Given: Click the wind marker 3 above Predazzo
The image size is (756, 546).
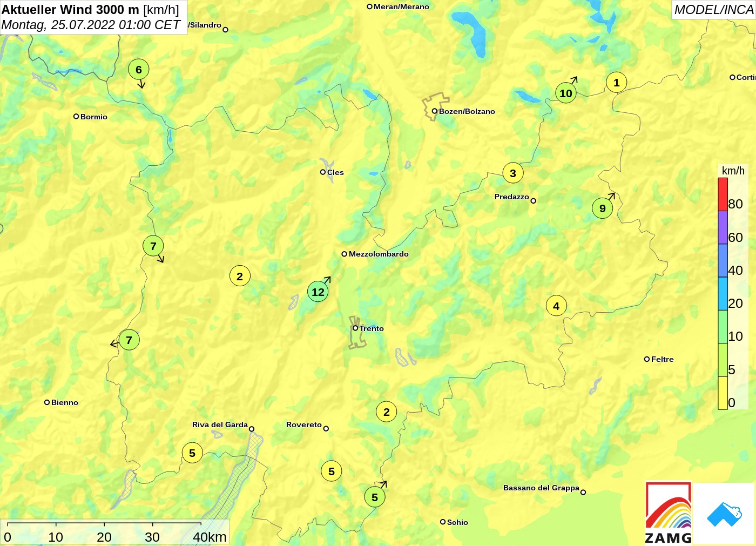Looking at the screenshot, I should coord(513,173).
